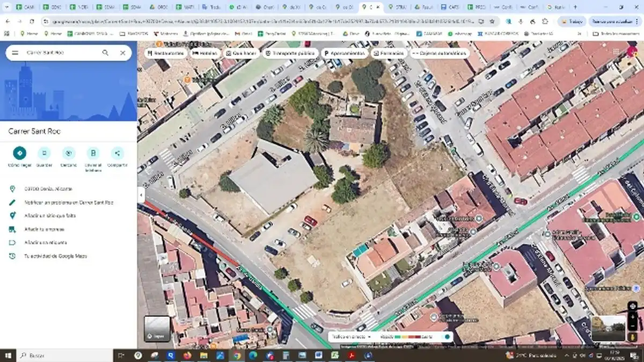This screenshot has width=644, height=362.
Task: Click the zoom in plus button
Action: pos(633,316)
